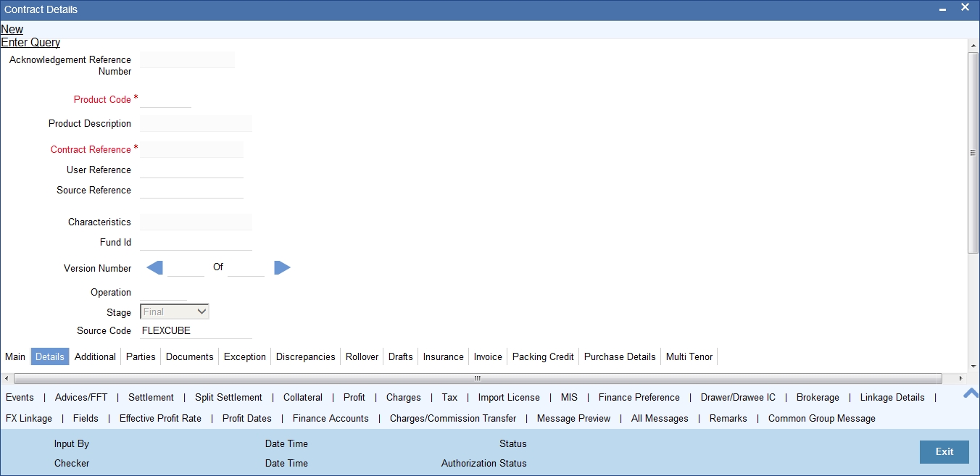Click the next version right arrow
This screenshot has width=980, height=476.
pyautogui.click(x=282, y=268)
